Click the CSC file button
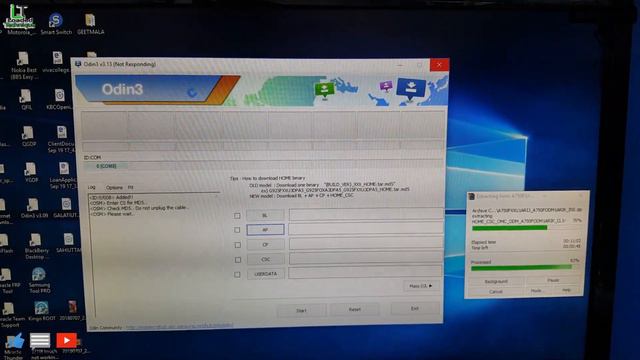The image size is (640, 360). point(266,259)
